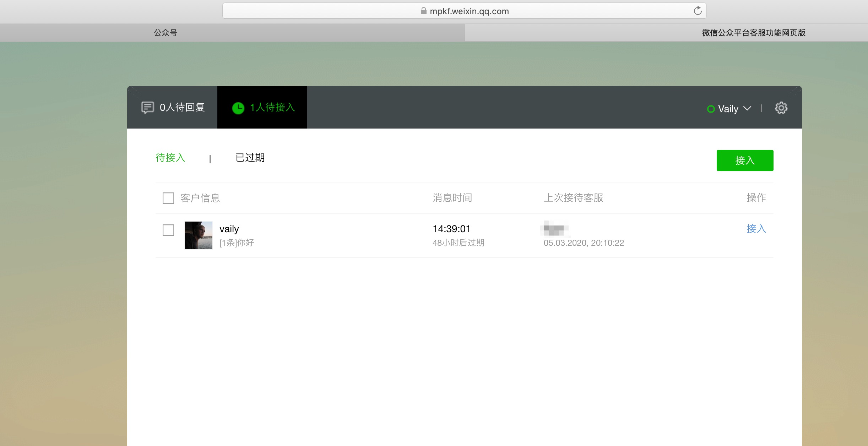The image size is (868, 446).
Task: Switch to the 公众号 browser tab
Action: click(166, 32)
